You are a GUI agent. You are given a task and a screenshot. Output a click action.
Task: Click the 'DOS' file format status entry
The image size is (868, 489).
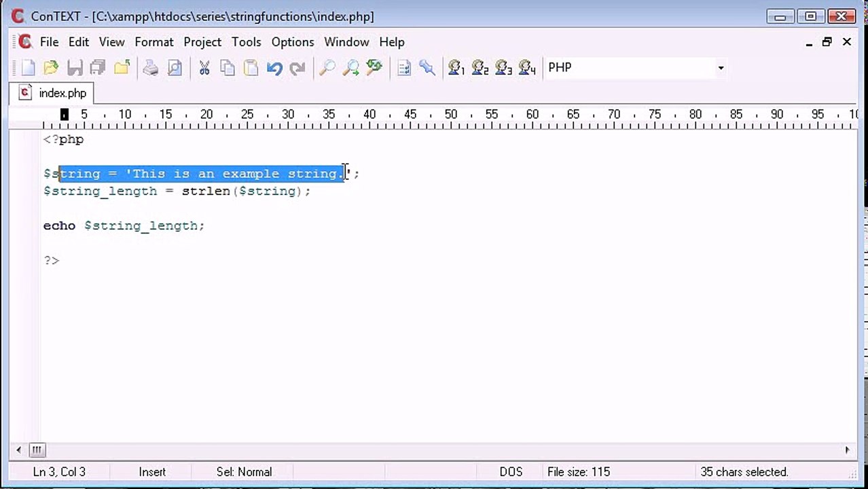511,472
